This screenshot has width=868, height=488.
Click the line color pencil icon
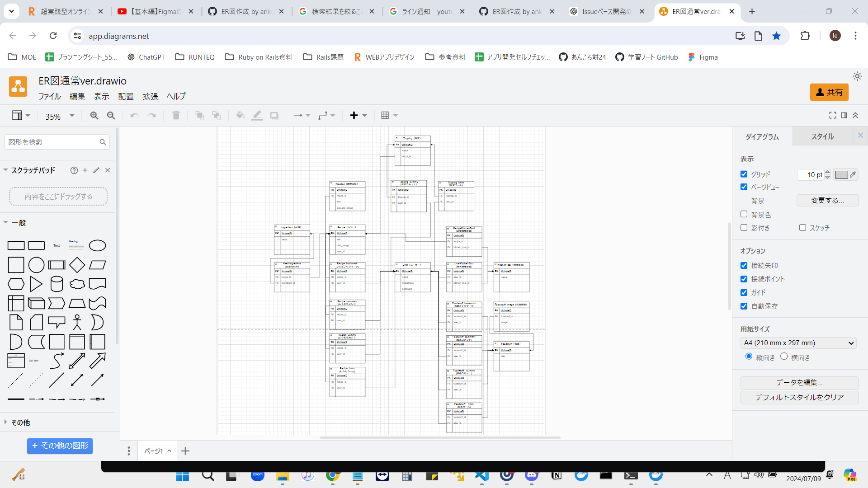point(257,116)
